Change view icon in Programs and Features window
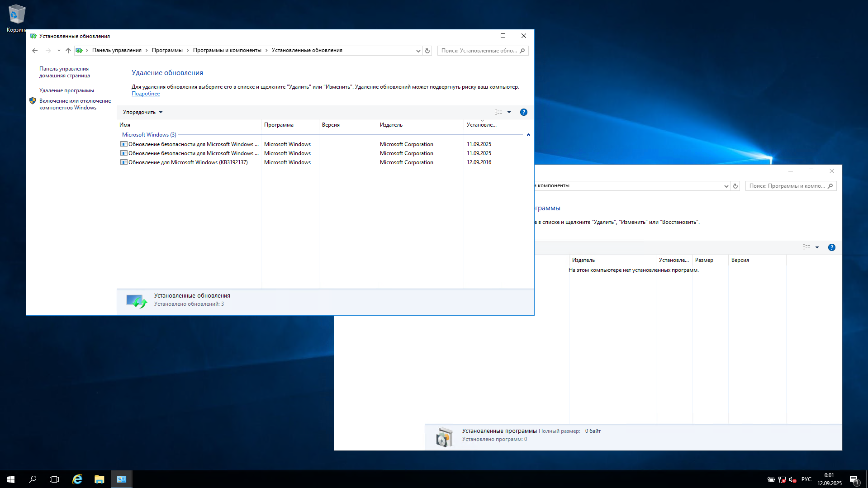868x488 pixels. [806, 247]
